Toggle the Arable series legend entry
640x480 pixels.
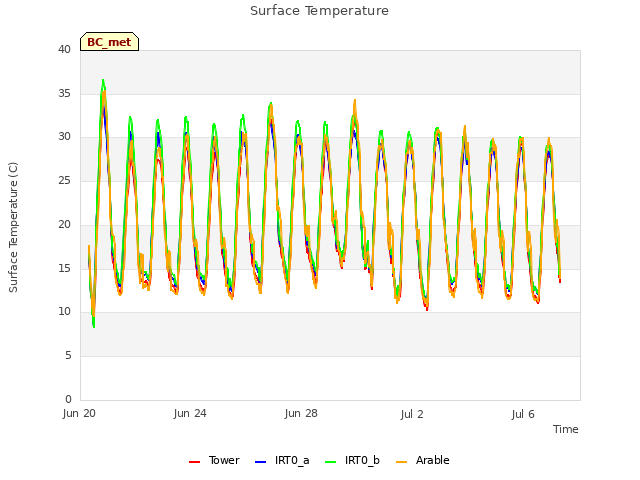422,460
